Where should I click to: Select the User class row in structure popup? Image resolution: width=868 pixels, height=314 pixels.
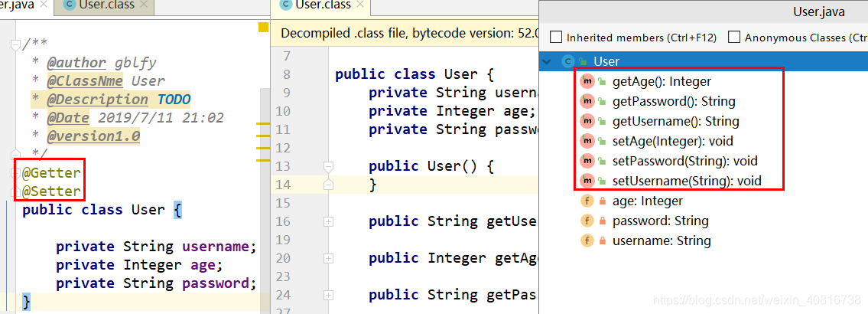(x=703, y=61)
